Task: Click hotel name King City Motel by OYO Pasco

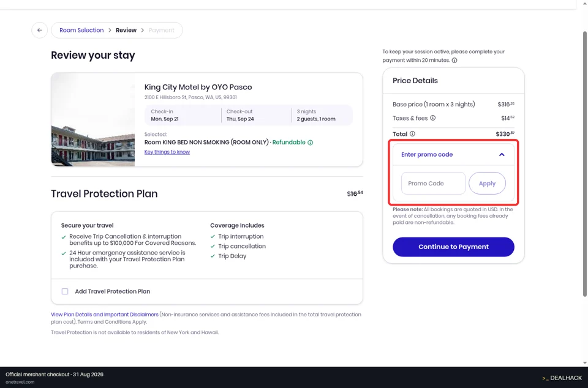Action: 198,88
